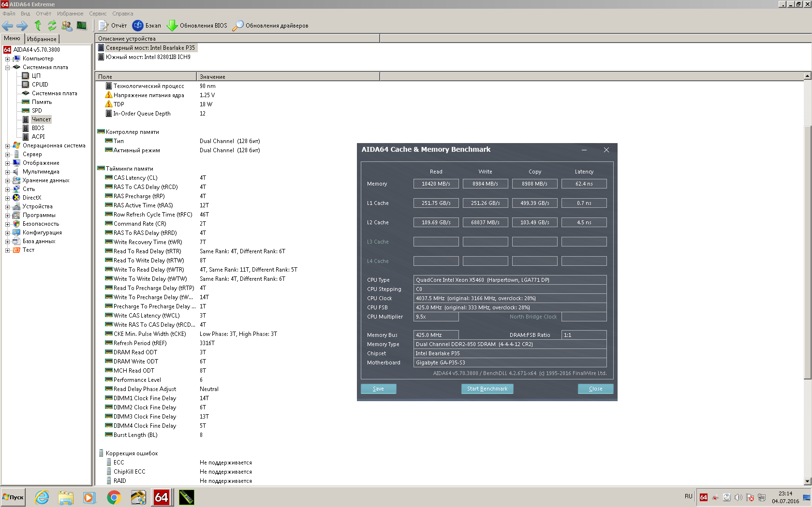Select ACPI in the tree
Image resolution: width=812 pixels, height=507 pixels.
tap(38, 137)
